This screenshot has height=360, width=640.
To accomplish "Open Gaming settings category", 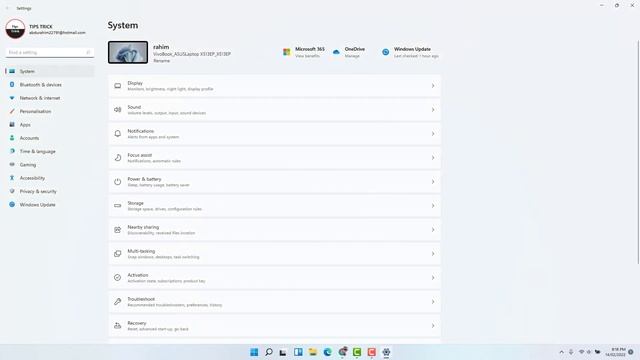I will pyautogui.click(x=50, y=165).
